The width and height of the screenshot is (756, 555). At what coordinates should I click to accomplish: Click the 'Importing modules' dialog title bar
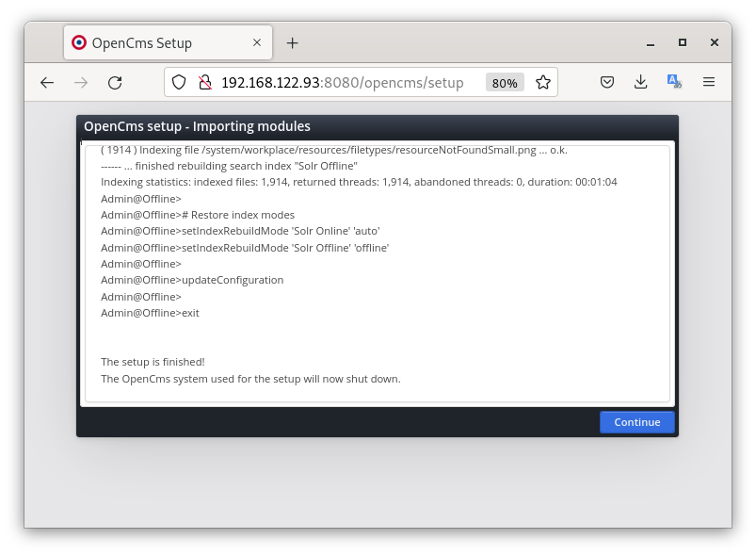(377, 126)
